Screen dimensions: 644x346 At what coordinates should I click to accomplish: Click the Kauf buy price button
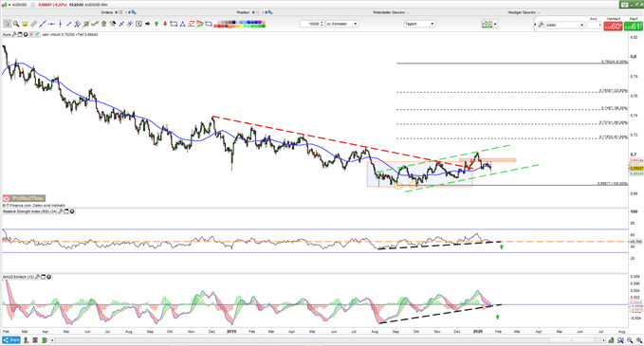coord(634,26)
